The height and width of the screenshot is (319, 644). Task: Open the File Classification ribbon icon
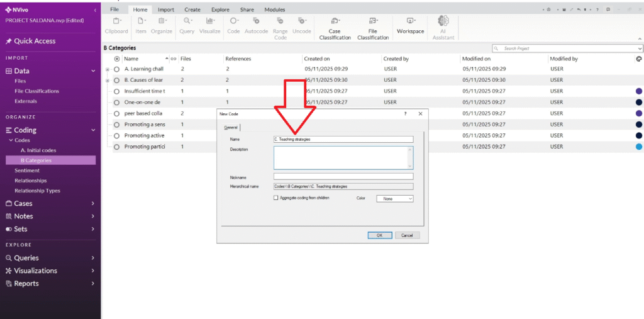click(x=373, y=21)
